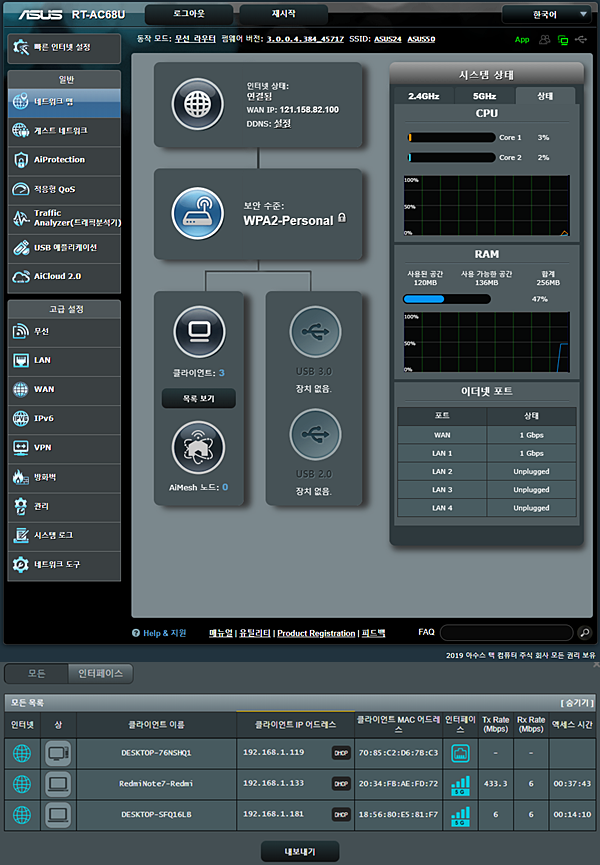Switch to the 5GHz system status tab
The height and width of the screenshot is (865, 600).
click(484, 96)
